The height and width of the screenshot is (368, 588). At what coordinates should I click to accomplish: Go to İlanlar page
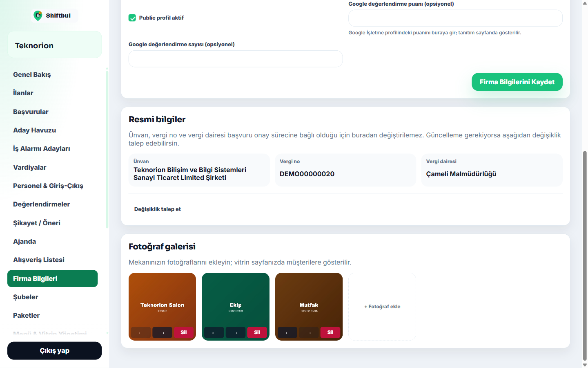click(52, 93)
